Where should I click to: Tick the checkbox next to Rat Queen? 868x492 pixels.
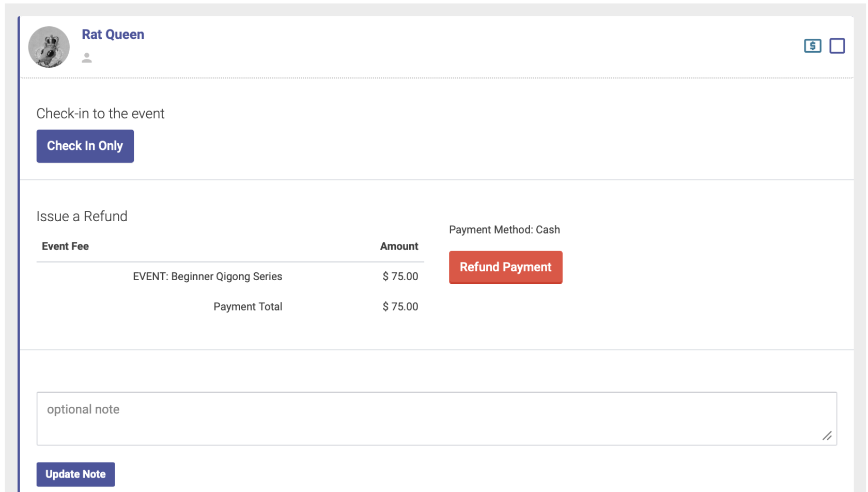pyautogui.click(x=837, y=46)
